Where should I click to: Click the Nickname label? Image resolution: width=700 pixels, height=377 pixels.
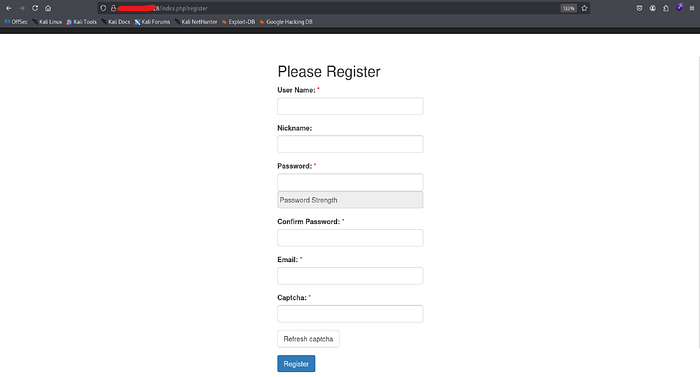[295, 128]
